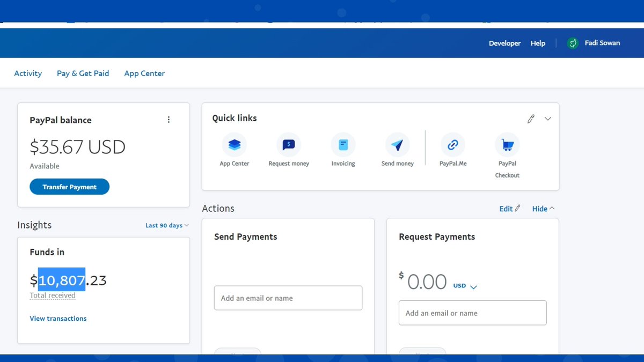This screenshot has height=362, width=644.
Task: Collapse the Quick links panel chevron
Action: (x=547, y=119)
